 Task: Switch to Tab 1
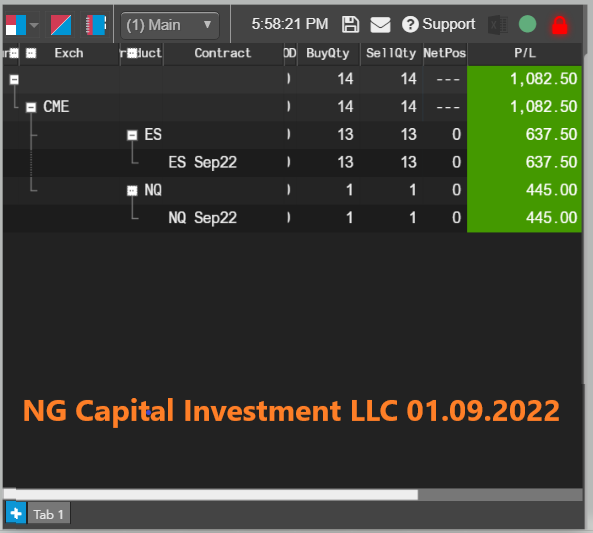pyautogui.click(x=49, y=514)
